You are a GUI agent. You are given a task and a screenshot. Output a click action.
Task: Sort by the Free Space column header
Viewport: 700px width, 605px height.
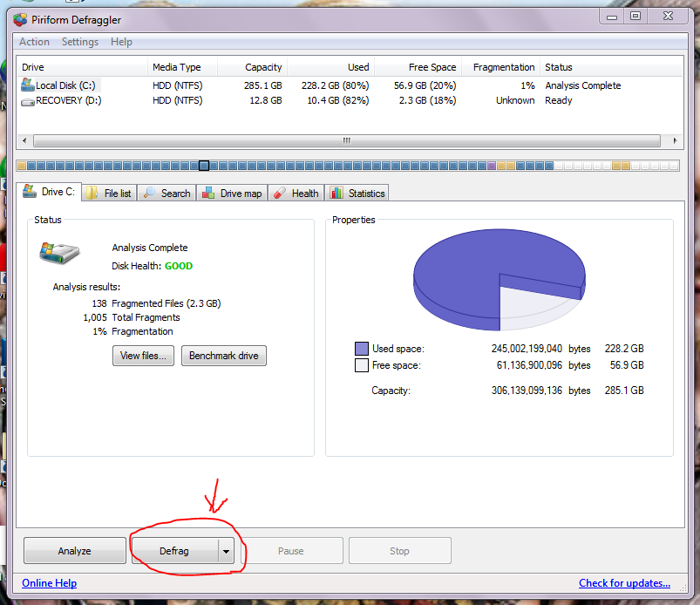[418, 67]
